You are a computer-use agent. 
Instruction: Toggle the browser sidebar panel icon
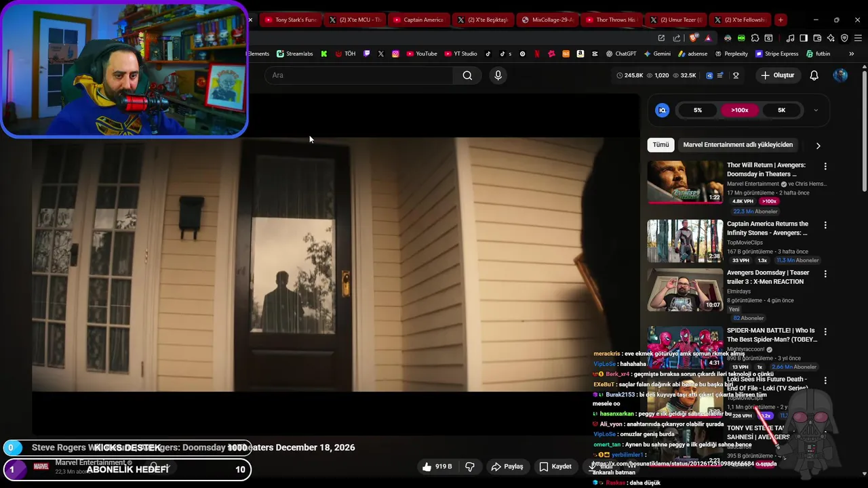coord(804,38)
